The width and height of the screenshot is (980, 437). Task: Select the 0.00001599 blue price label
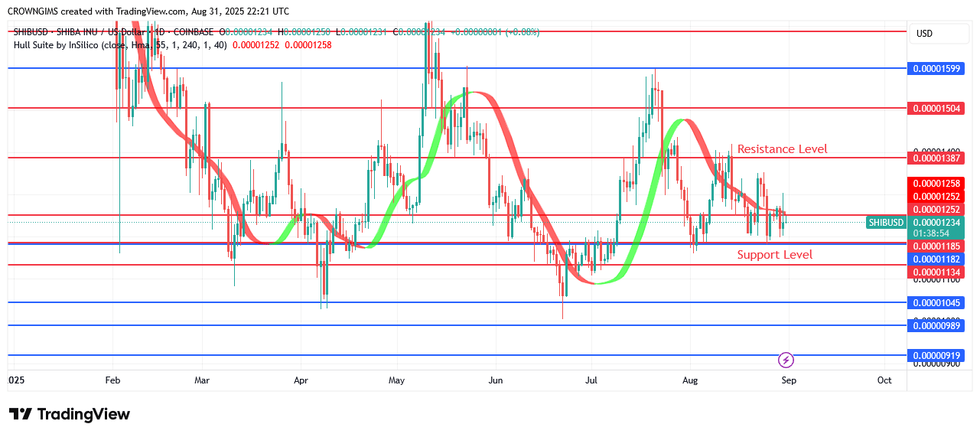tap(936, 68)
